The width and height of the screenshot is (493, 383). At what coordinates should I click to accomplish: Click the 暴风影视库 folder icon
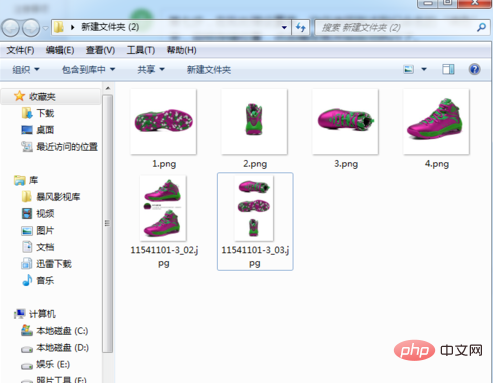click(x=27, y=197)
